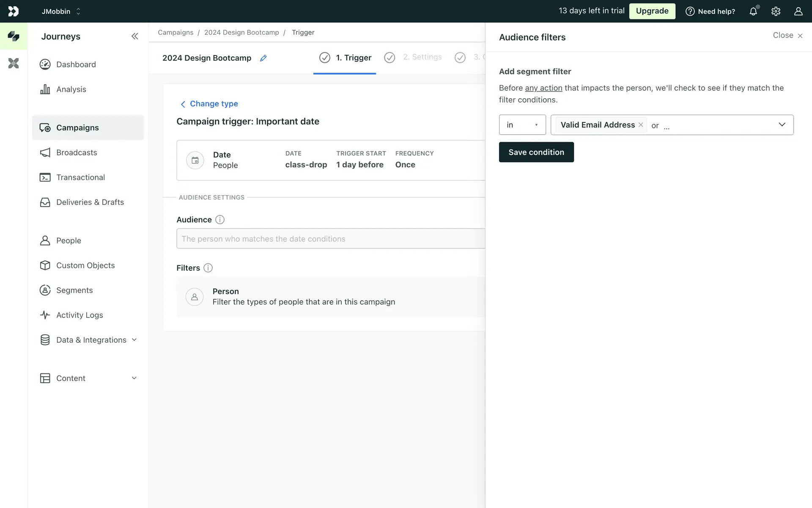Open account settings gear icon
The image size is (812, 508).
click(776, 11)
